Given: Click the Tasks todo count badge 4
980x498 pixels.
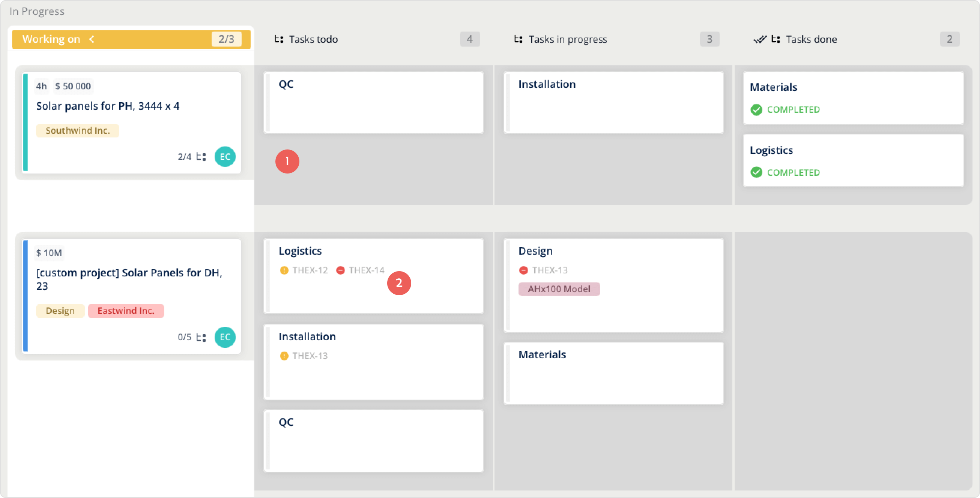Looking at the screenshot, I should coord(469,39).
